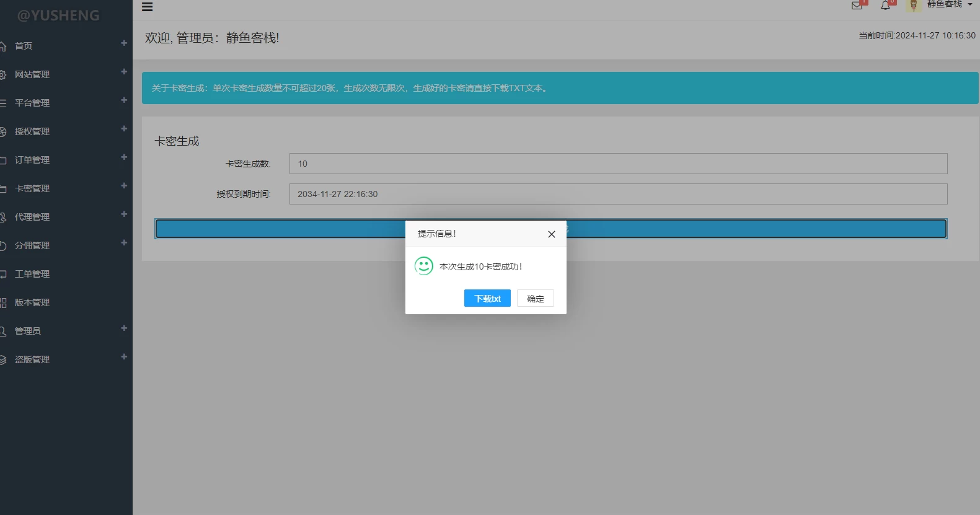980x515 pixels.
Task: Open the bell alerts icon
Action: [885, 6]
